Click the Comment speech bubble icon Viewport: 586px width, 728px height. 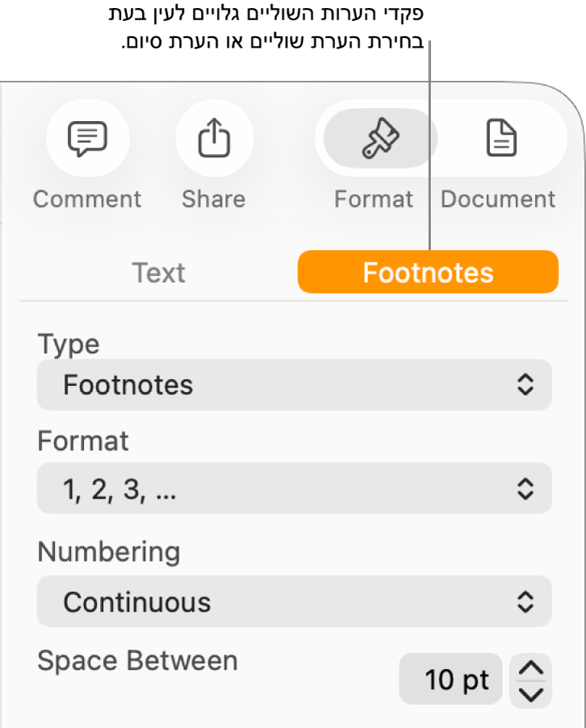[87, 140]
